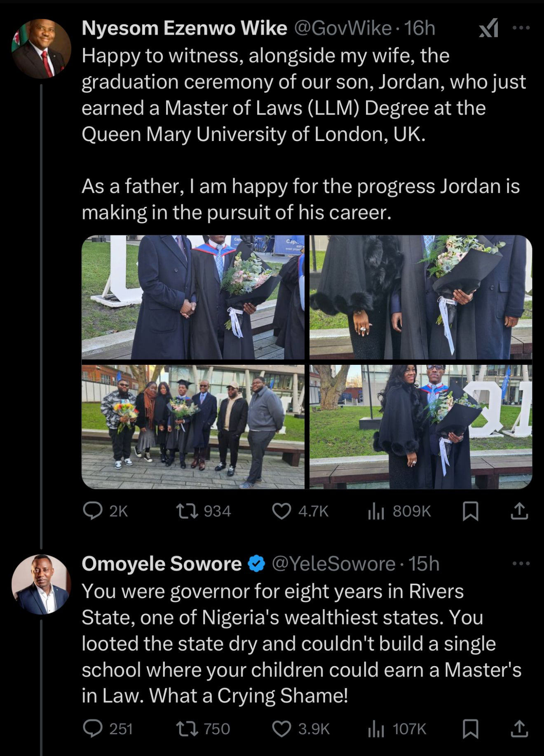Retweet Sowore's reply
The image size is (544, 756).
coord(186,728)
